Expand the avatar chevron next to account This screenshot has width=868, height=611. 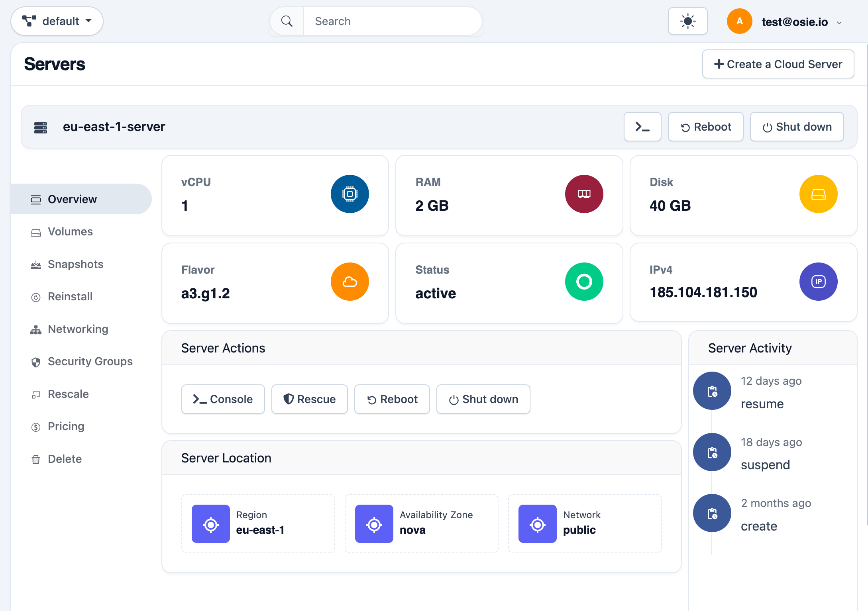(840, 23)
